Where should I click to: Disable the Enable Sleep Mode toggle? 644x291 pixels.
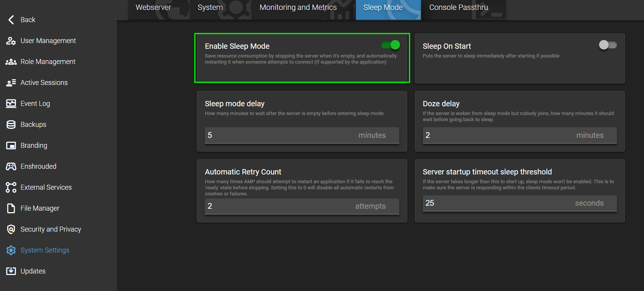click(391, 45)
